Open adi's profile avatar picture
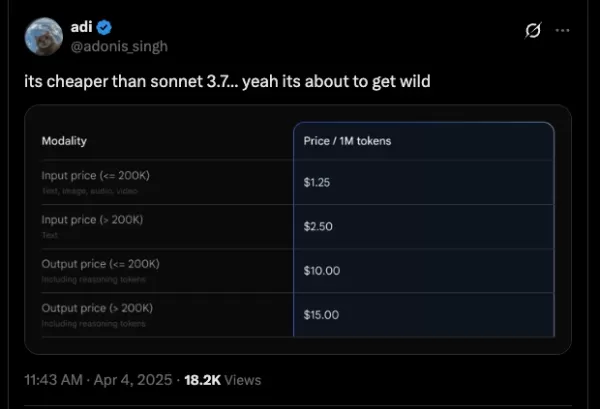The image size is (600, 409). point(44,36)
